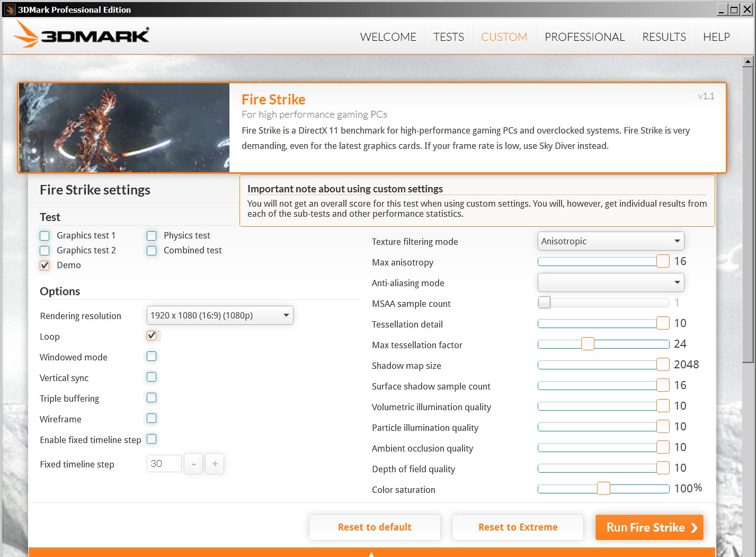Uncheck the Demo checkbox
This screenshot has height=557, width=756.
pos(45,266)
